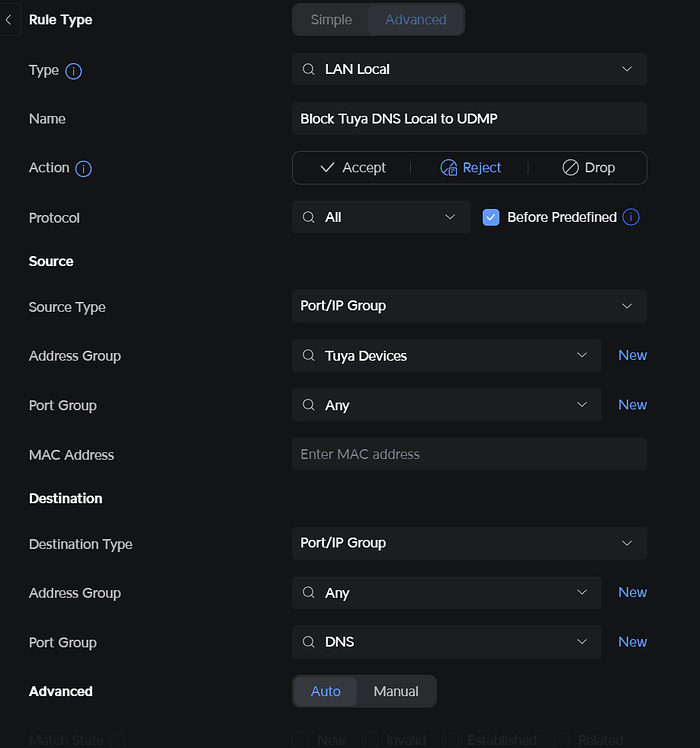This screenshot has height=748, width=700.
Task: Click the search icon in Type field
Action: point(309,69)
